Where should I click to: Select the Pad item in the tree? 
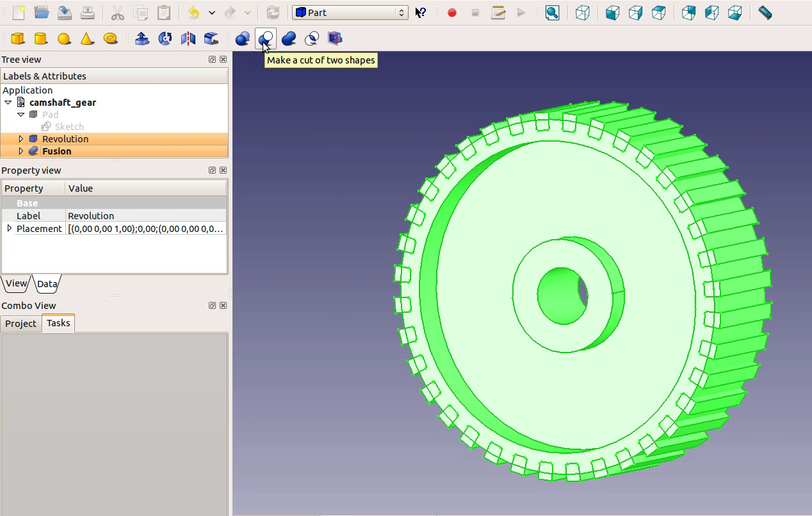click(x=49, y=114)
